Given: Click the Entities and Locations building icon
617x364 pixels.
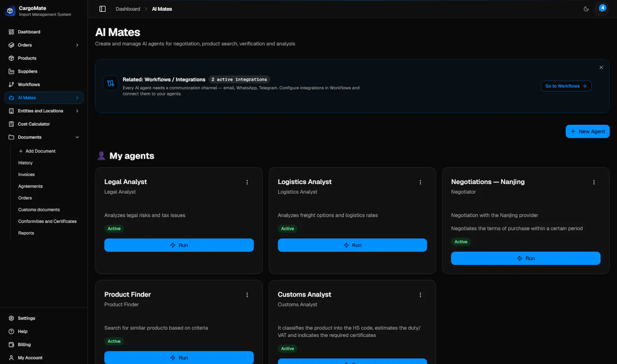Looking at the screenshot, I should tap(11, 111).
